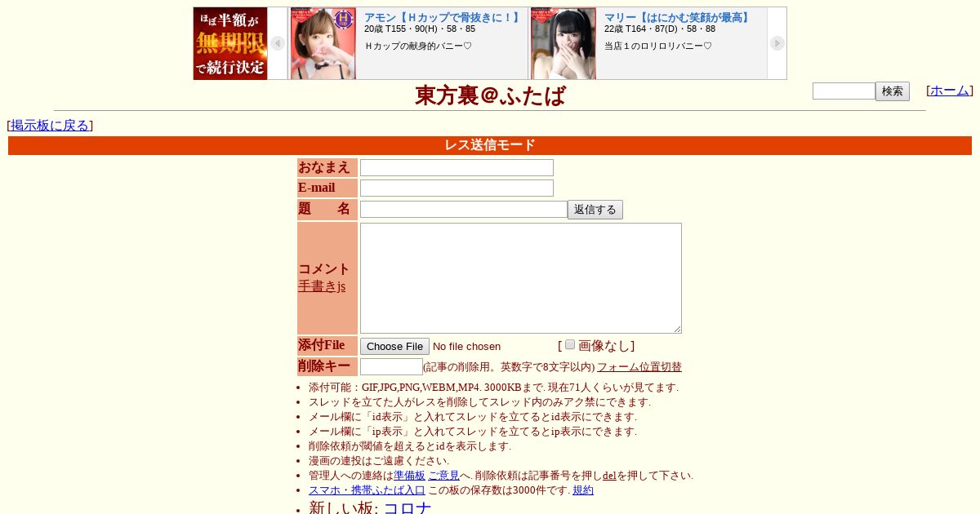Focus the 削除キー password field

391,367
